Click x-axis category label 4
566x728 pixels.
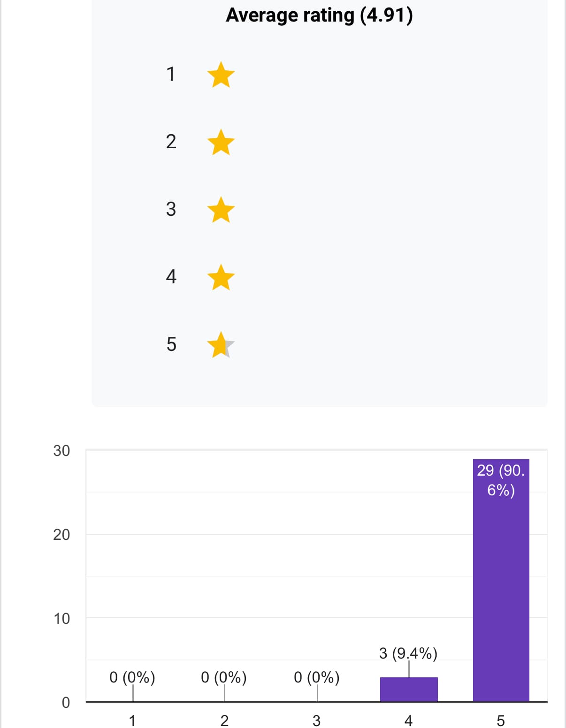point(408,720)
